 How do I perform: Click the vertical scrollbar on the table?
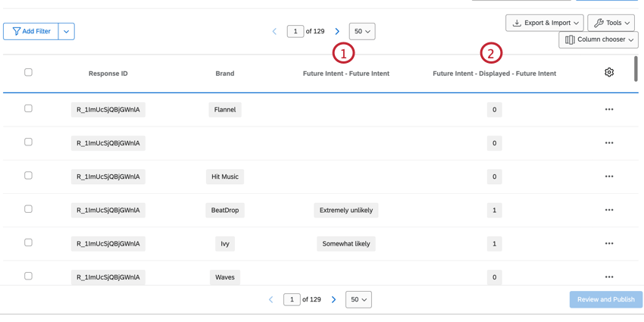(x=636, y=69)
